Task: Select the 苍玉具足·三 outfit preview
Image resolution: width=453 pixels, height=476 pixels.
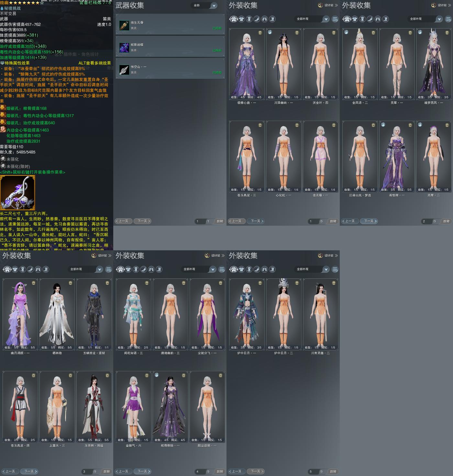Action: tap(247, 156)
